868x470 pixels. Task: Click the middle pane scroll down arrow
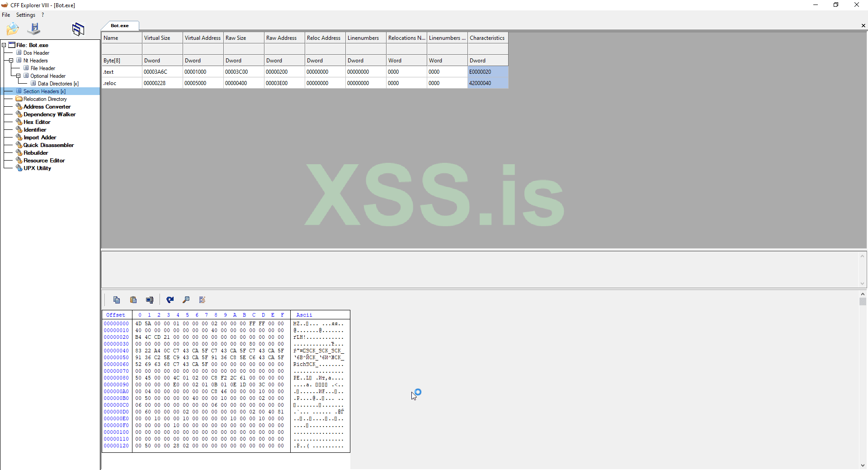click(862, 284)
